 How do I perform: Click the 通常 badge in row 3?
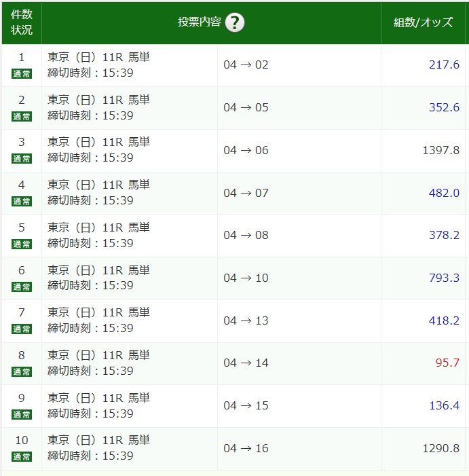(22, 158)
